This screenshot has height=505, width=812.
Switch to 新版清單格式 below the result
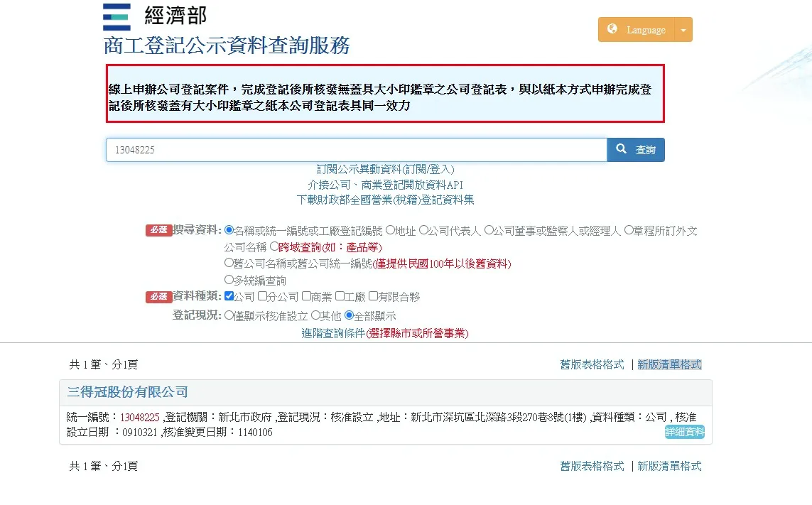tap(670, 466)
